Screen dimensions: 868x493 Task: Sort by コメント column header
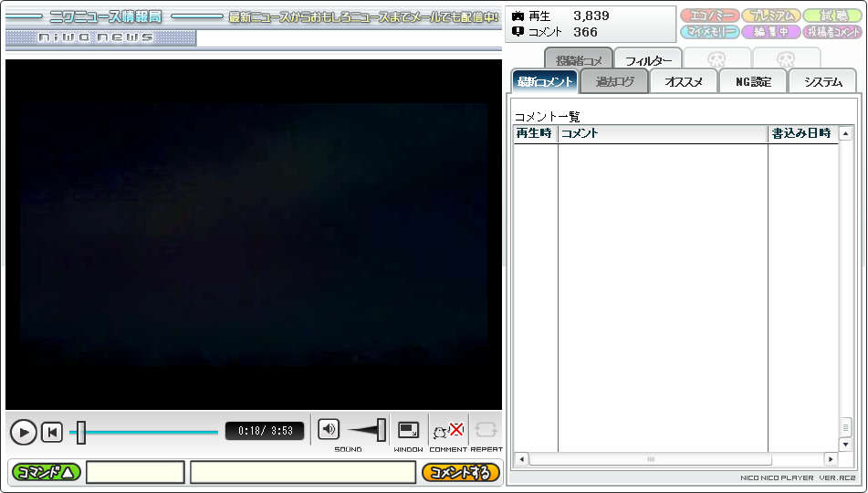pyautogui.click(x=663, y=133)
